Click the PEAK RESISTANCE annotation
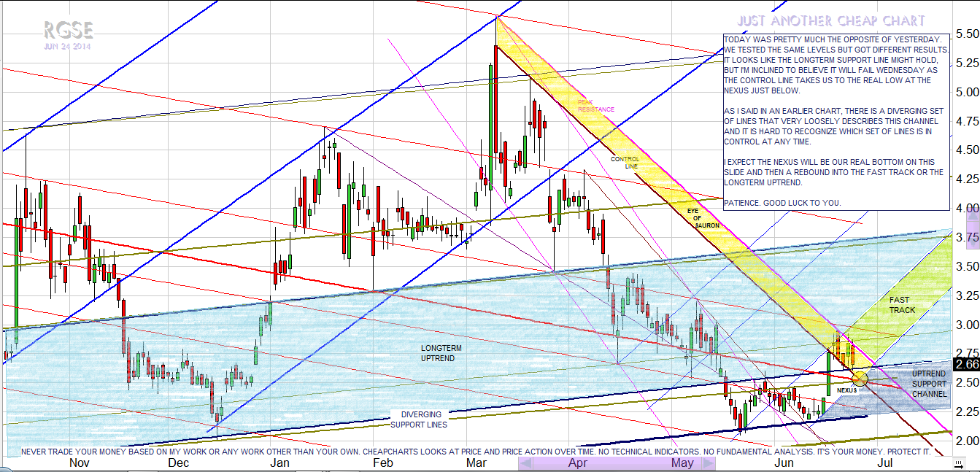 coord(595,106)
